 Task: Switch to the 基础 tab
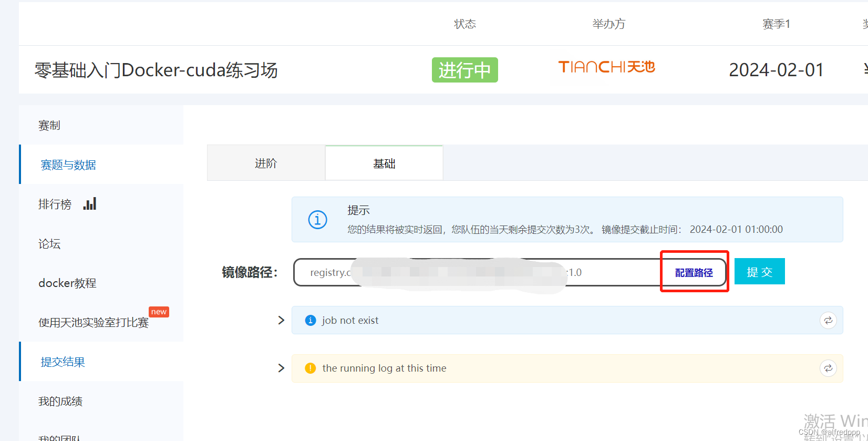click(384, 163)
